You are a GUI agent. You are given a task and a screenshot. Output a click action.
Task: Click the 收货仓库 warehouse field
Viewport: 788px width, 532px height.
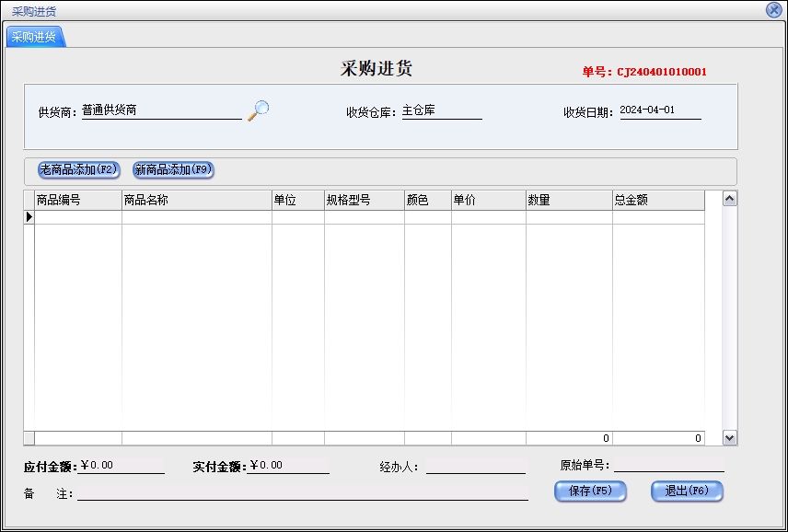coord(441,111)
